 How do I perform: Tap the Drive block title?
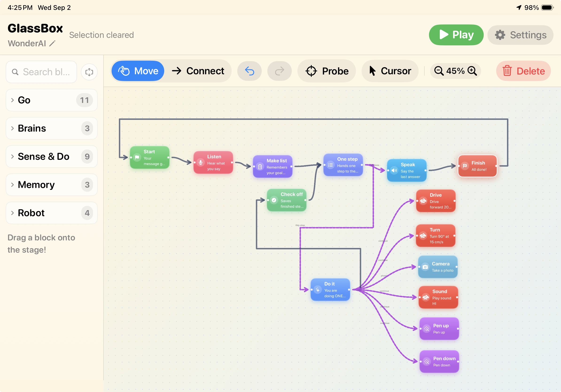pyautogui.click(x=436, y=195)
